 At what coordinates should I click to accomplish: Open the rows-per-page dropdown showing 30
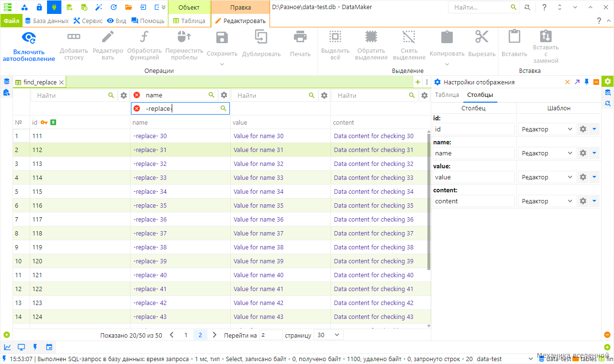329,335
